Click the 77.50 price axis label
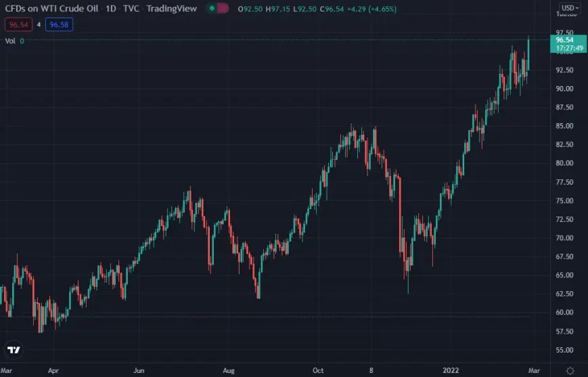The height and width of the screenshot is (377, 588). coord(564,182)
